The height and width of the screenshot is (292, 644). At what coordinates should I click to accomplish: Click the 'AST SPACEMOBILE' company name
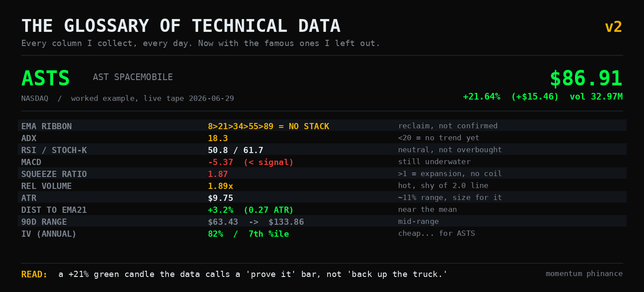click(133, 77)
